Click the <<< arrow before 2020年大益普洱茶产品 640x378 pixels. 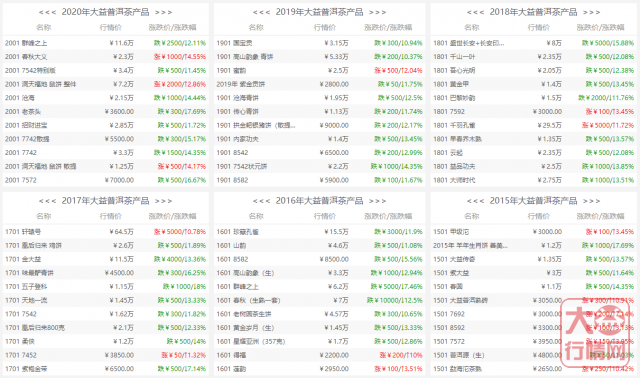[47, 12]
